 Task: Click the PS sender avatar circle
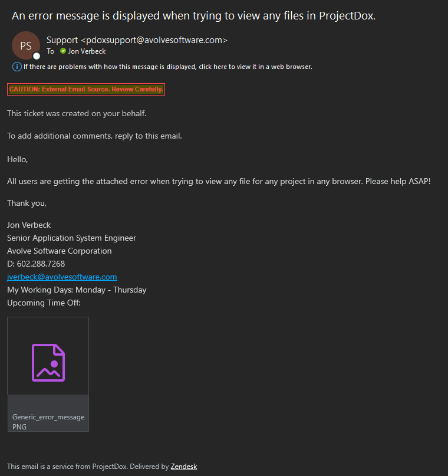coord(26,45)
